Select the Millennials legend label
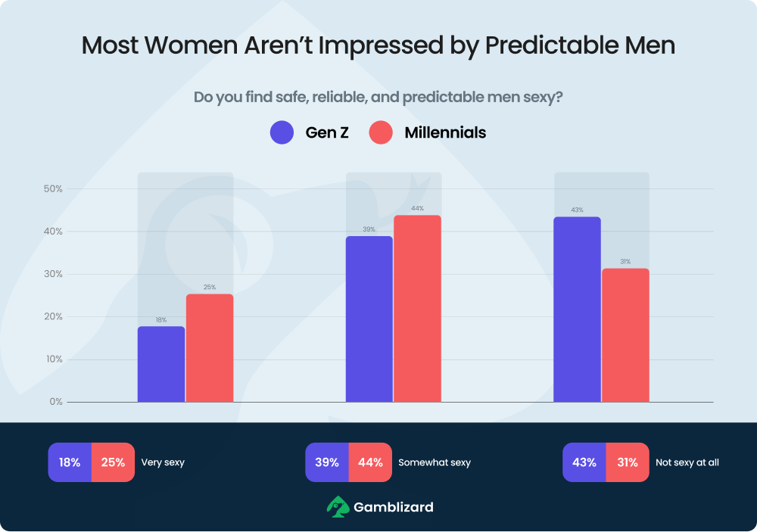757x532 pixels. pyautogui.click(x=445, y=132)
